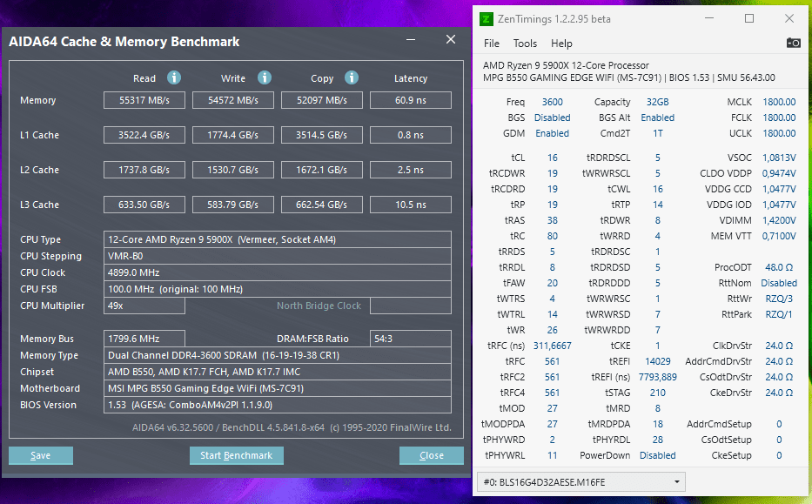Take a screenshot with ZenTimings camera icon

(794, 43)
